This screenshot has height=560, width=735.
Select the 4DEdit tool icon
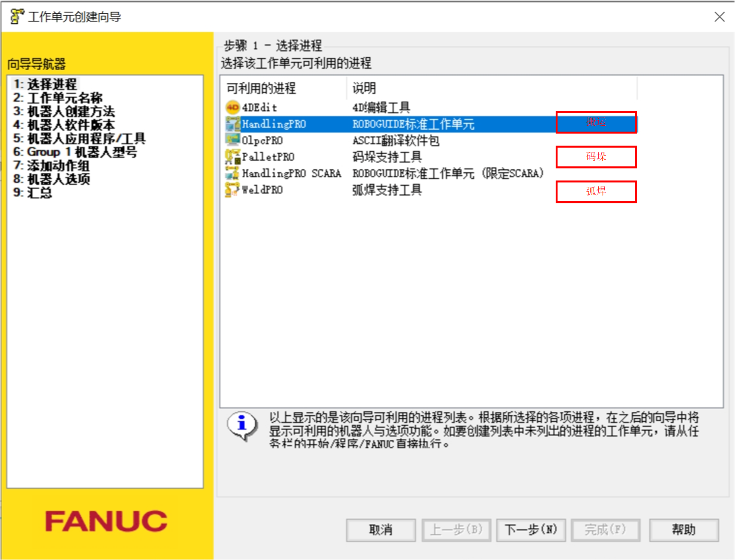(231, 107)
